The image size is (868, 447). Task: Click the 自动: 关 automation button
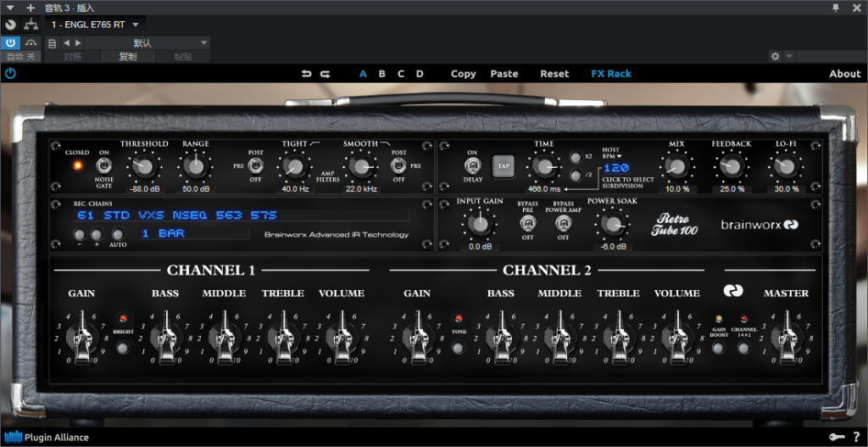tap(20, 57)
